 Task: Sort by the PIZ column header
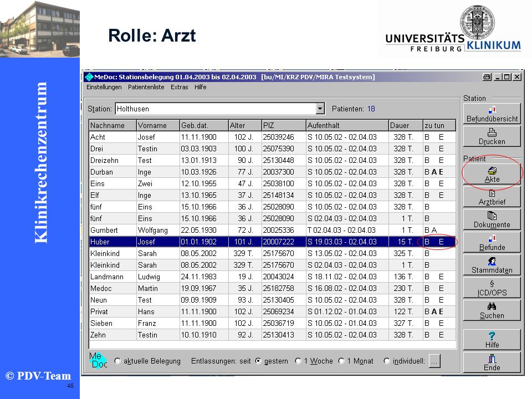[x=284, y=126]
